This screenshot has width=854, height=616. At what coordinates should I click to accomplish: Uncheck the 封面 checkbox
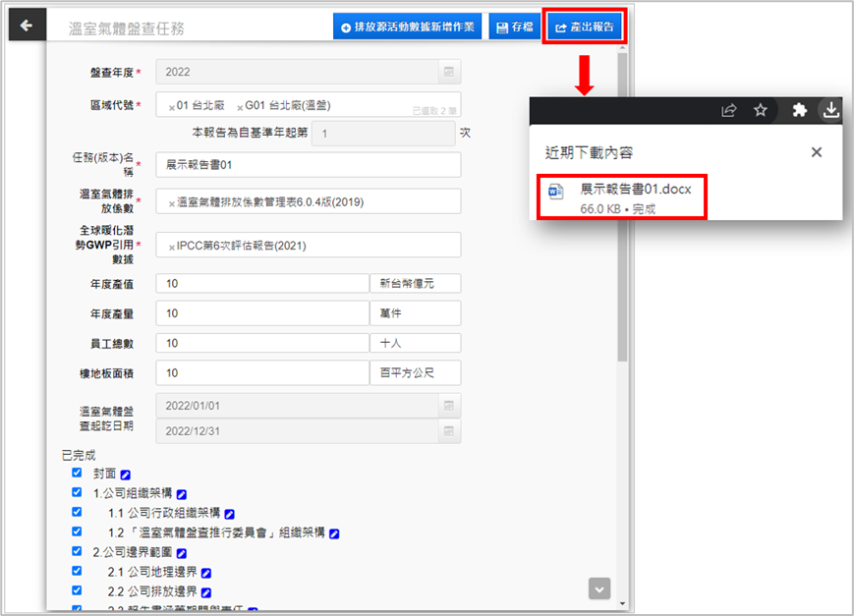[x=77, y=473]
